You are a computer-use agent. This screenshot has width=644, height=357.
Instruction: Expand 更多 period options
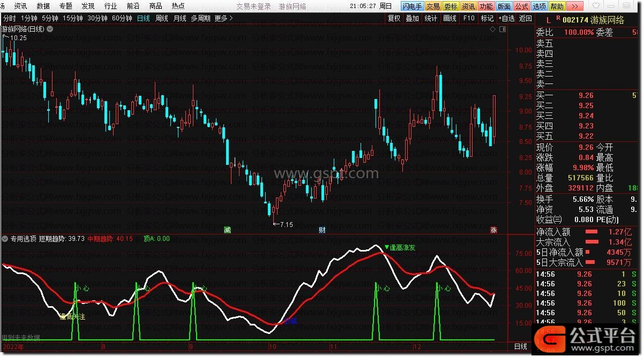point(223,18)
